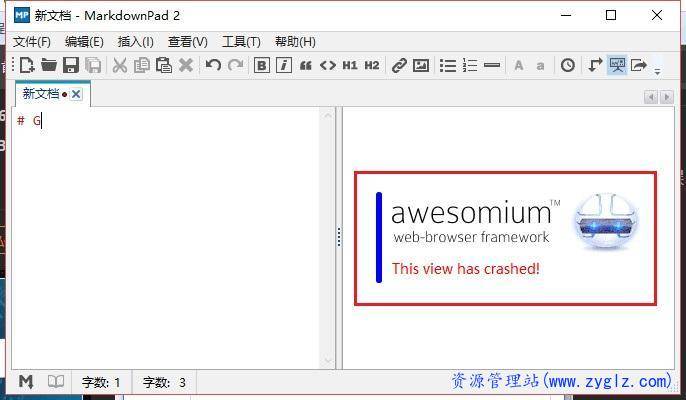Click the pane splitter grip handle
The image size is (686, 400).
339,237
